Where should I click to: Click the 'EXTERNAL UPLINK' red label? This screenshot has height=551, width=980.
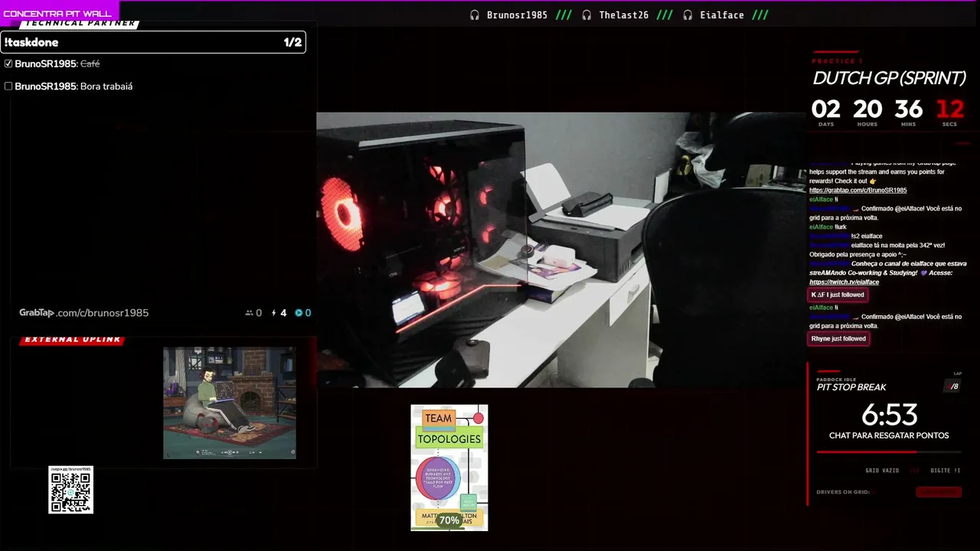coord(73,340)
